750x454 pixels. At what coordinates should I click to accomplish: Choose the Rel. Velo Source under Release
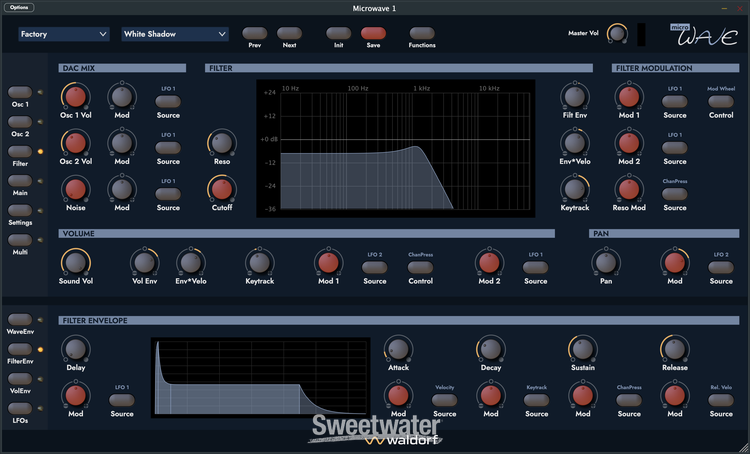721,400
